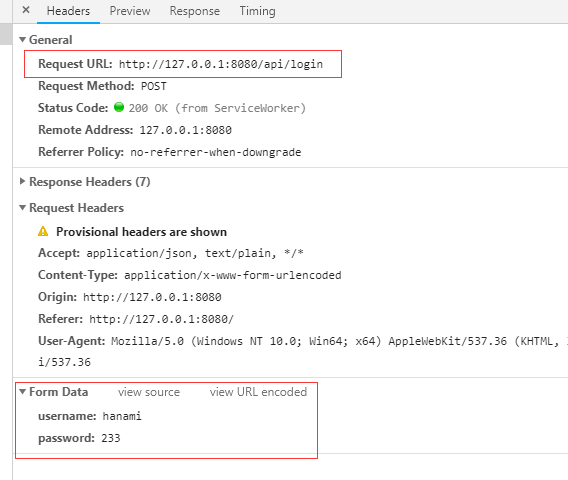Viewport: 568px width, 480px height.
Task: Click view source in Form Data
Action: coord(149,392)
